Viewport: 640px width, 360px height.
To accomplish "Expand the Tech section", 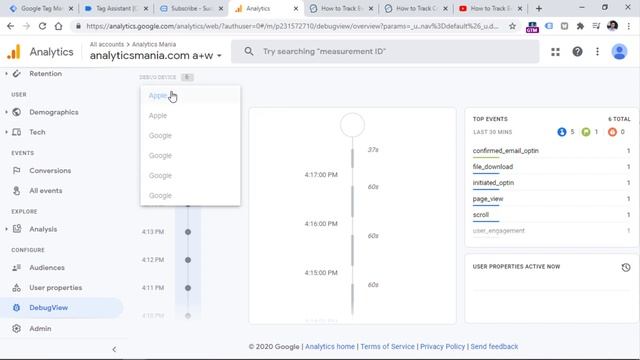I will pyautogui.click(x=6, y=132).
